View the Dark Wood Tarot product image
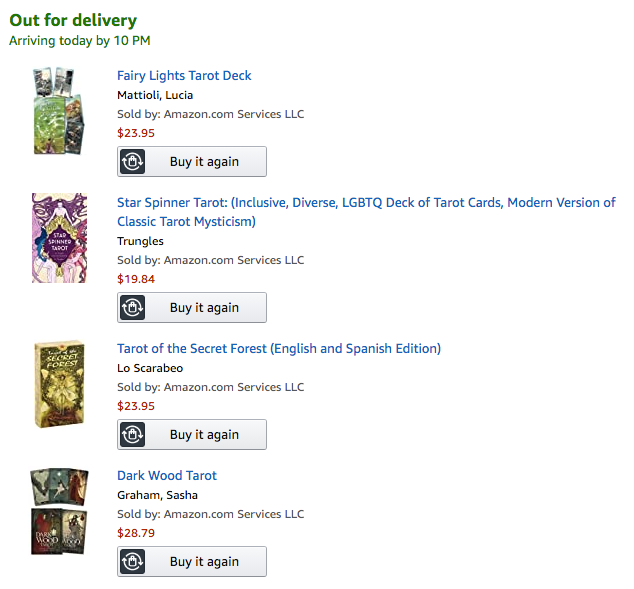The width and height of the screenshot is (634, 589). [x=59, y=511]
